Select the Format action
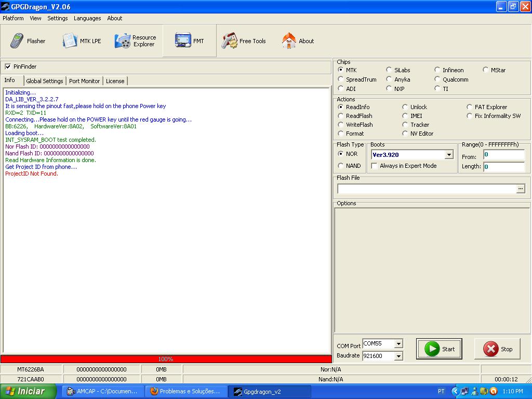Screen dimensions: 532x399 click(341, 134)
